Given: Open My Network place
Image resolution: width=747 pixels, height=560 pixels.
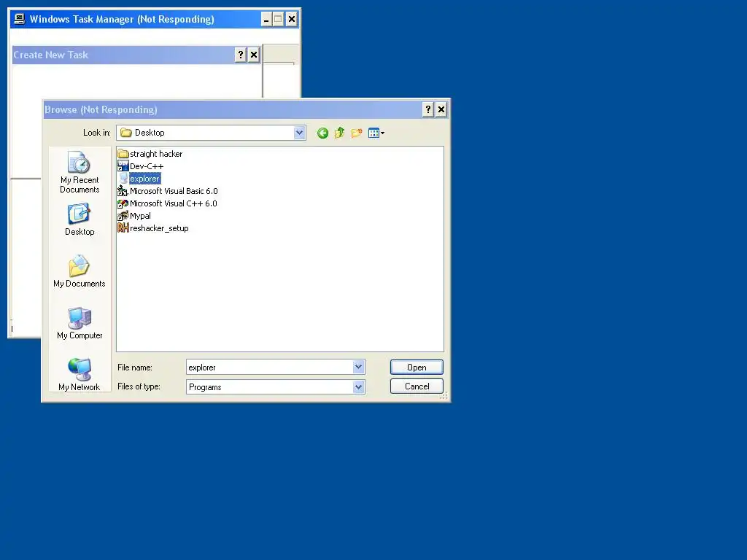Looking at the screenshot, I should point(80,375).
